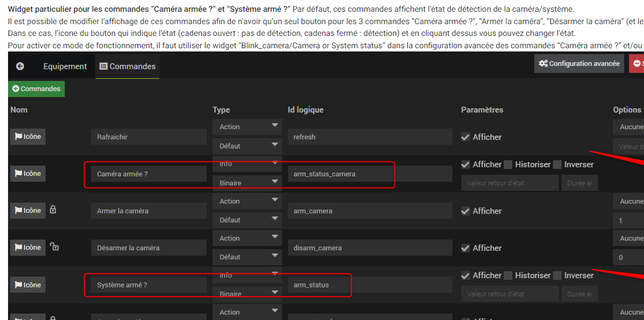Open the Défaut subtype dropdown for Désarmer la caméra

[247, 257]
